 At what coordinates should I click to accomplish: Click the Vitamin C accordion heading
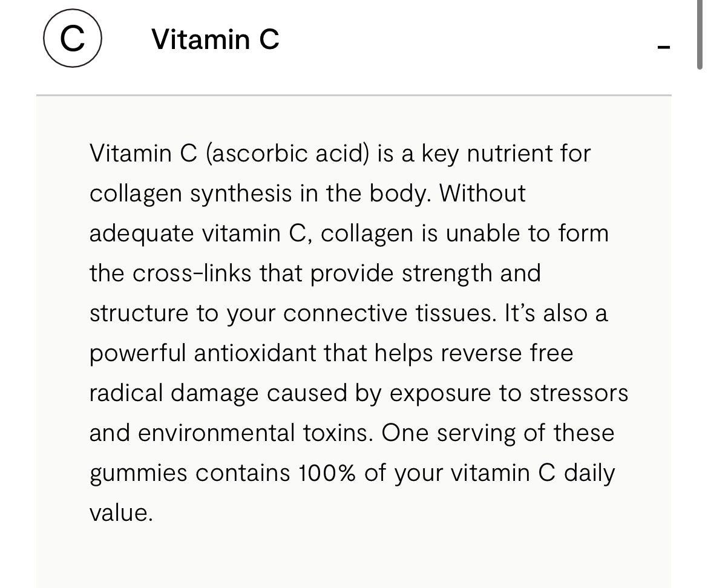coord(215,40)
